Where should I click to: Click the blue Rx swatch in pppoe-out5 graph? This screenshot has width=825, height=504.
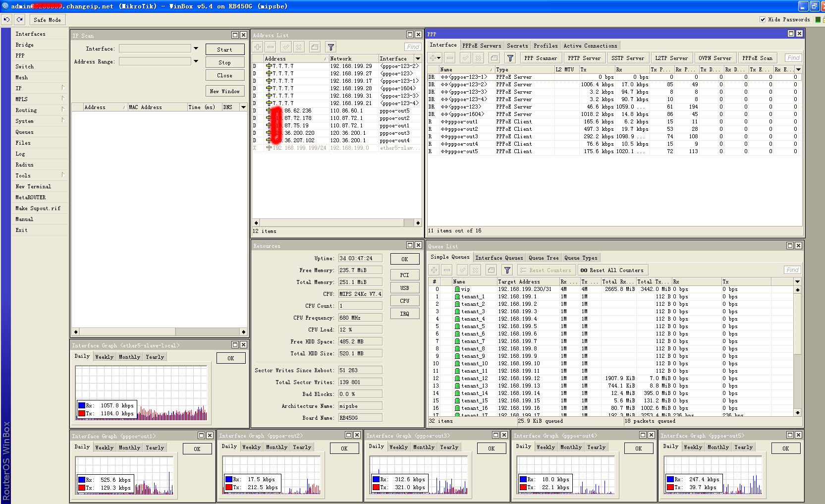[x=670, y=479]
